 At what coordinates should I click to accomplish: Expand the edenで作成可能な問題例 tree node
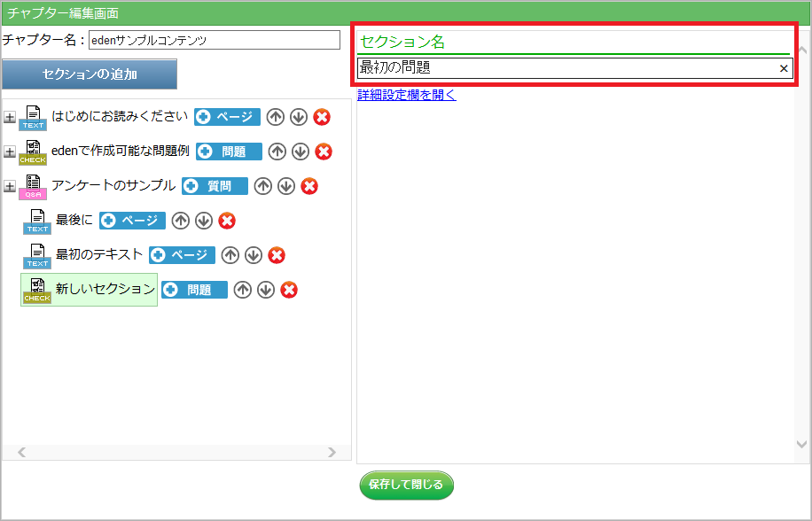10,152
